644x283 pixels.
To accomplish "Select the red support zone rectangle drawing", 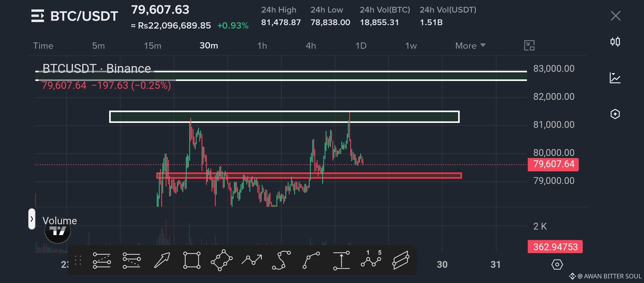I will coord(309,176).
